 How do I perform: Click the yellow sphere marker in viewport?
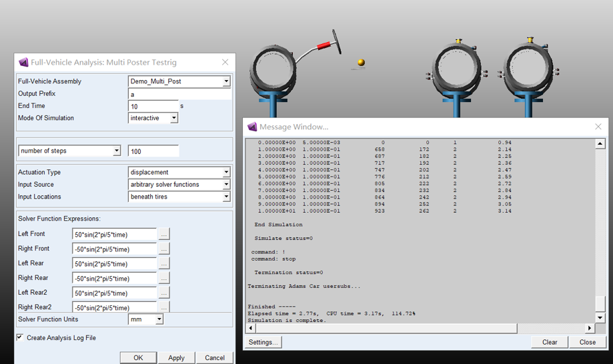[362, 62]
